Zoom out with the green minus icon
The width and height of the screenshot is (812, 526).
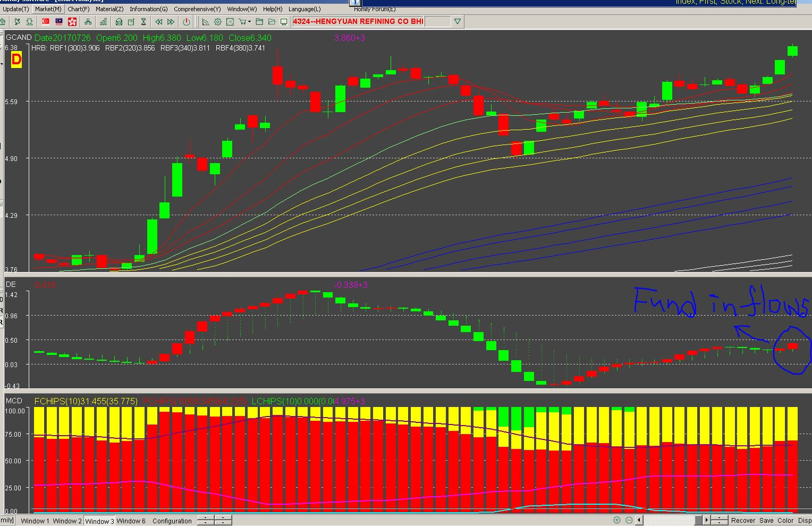[629, 520]
